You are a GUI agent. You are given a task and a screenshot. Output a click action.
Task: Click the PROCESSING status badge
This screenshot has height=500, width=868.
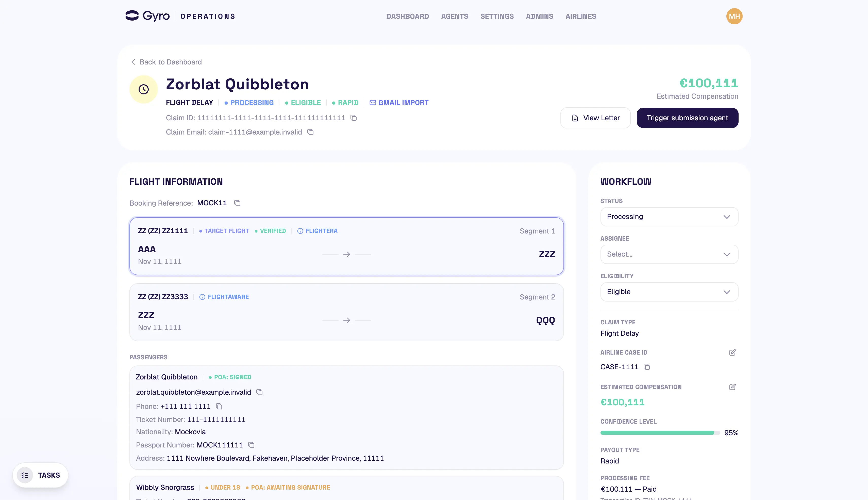pos(249,103)
